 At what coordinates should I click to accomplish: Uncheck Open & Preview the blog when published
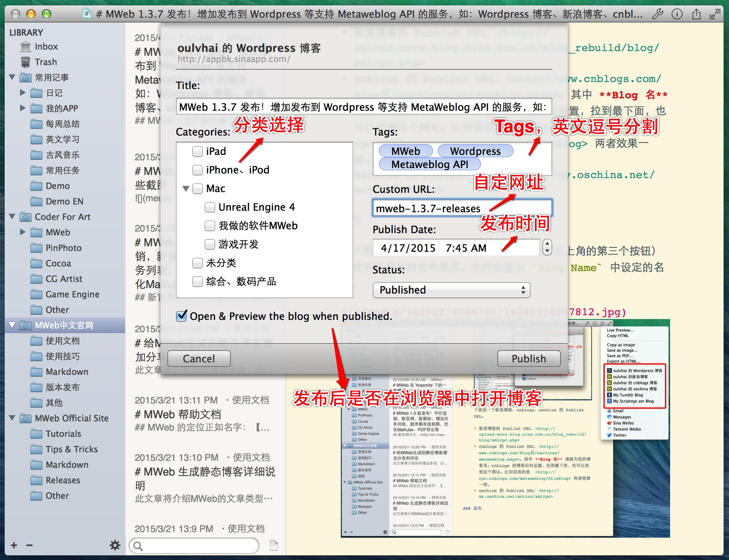tap(181, 316)
